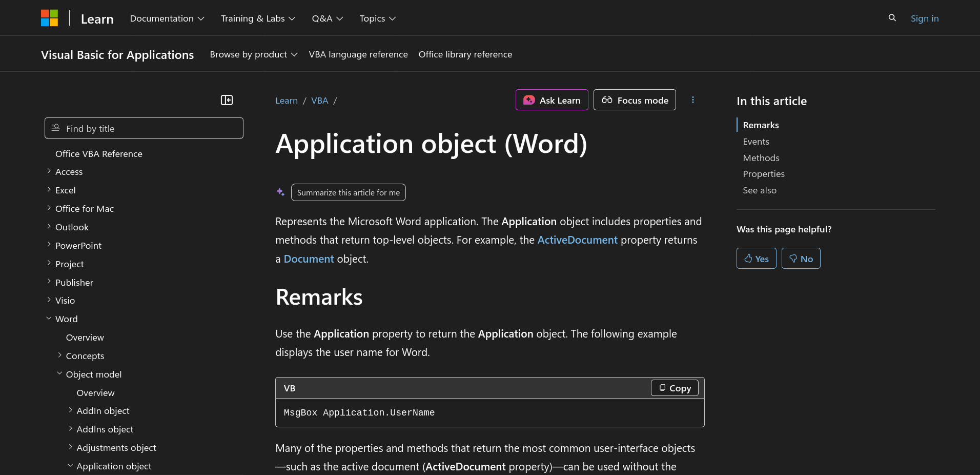This screenshot has width=980, height=475.
Task: Open the Training & Labs menu
Action: coord(258,18)
